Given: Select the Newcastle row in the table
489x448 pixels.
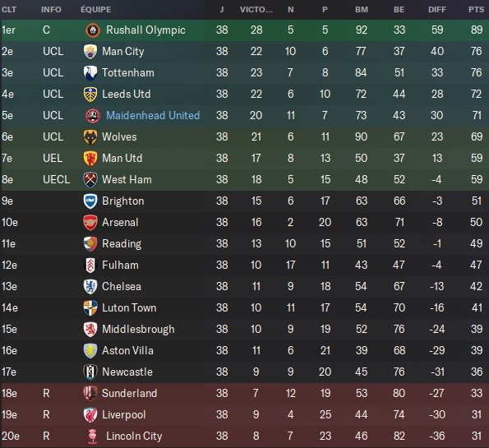Looking at the screenshot, I should pyautogui.click(x=245, y=372).
